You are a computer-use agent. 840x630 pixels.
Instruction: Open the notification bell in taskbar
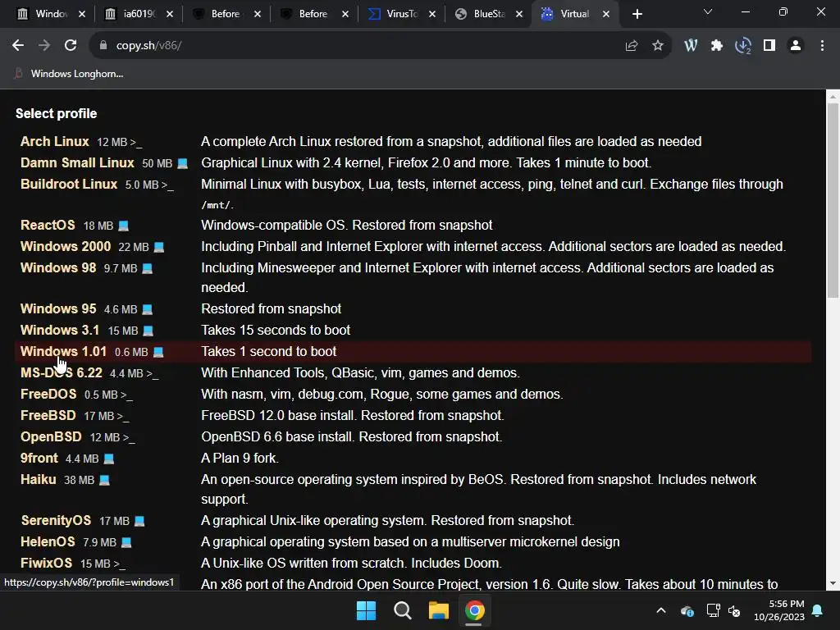818,610
